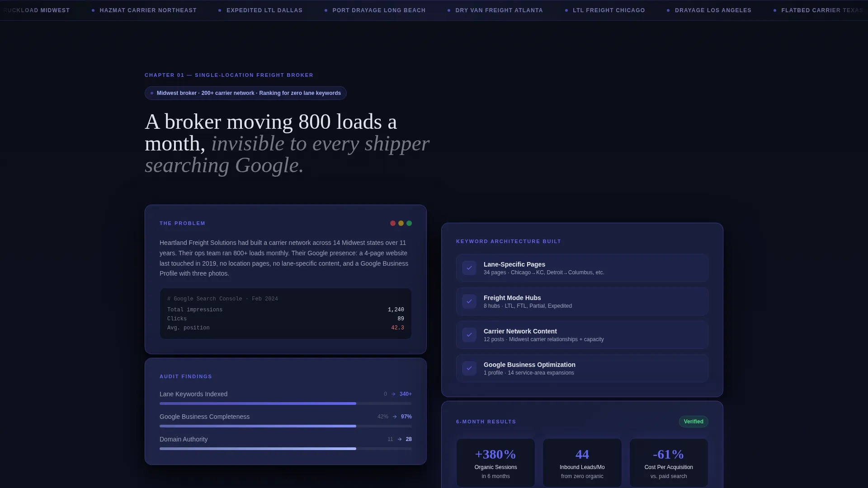Screen dimensions: 868x488
Task: Click the 28 value for Domain Authority
Action: 409,439
